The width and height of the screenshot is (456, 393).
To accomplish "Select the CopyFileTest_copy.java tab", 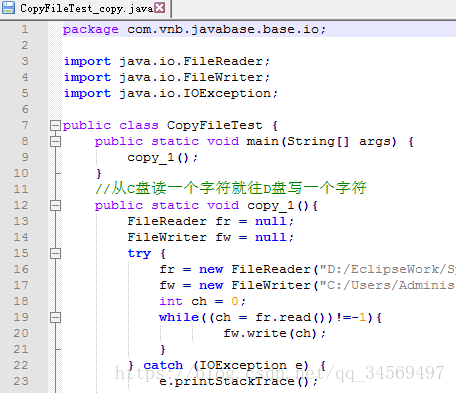I will click(86, 8).
